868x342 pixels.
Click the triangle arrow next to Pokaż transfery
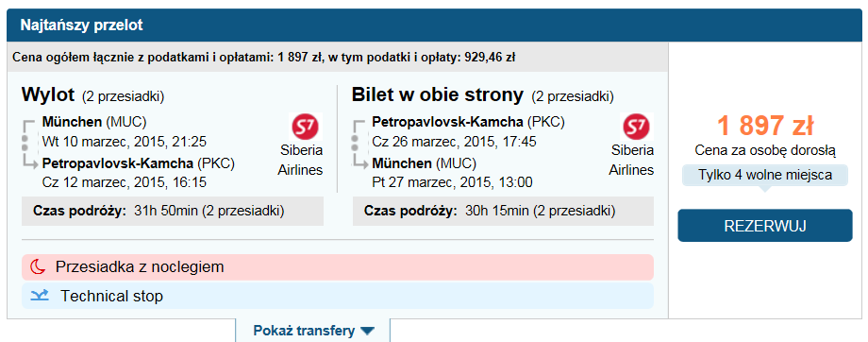point(367,332)
